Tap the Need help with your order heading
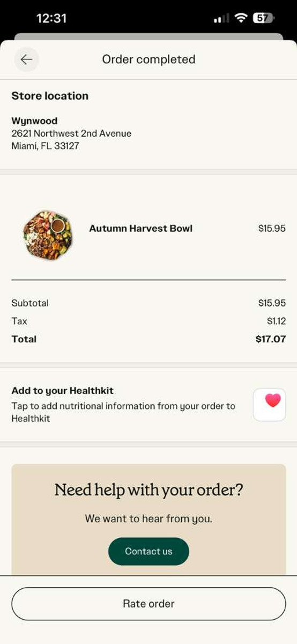This screenshot has width=297, height=644. pos(148,490)
